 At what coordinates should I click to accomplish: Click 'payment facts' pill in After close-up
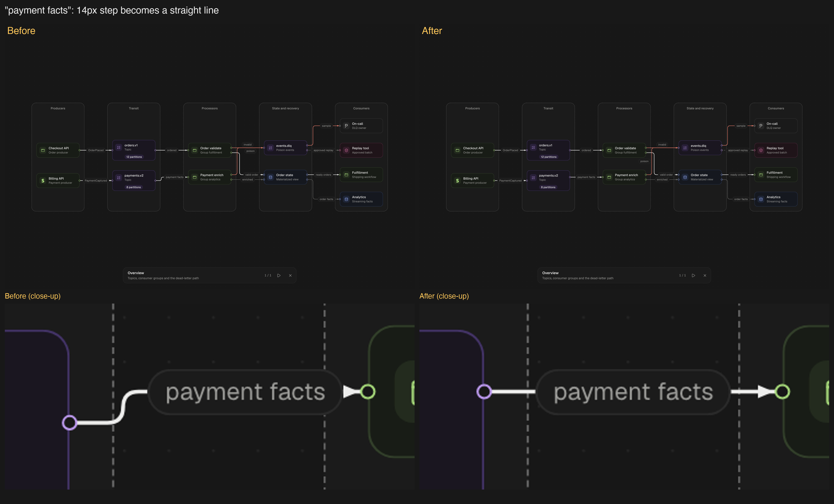pos(633,392)
